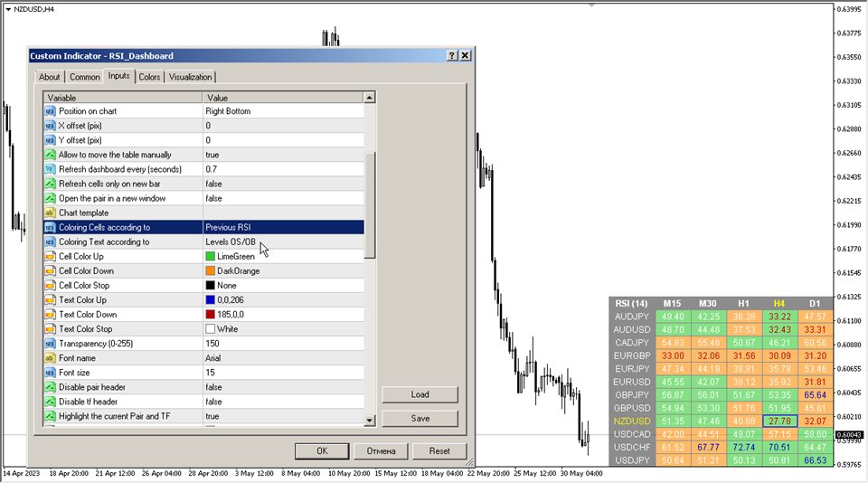Click the icon beside Transparency (0-255)
Screen dimensions: 868x483
50,344
